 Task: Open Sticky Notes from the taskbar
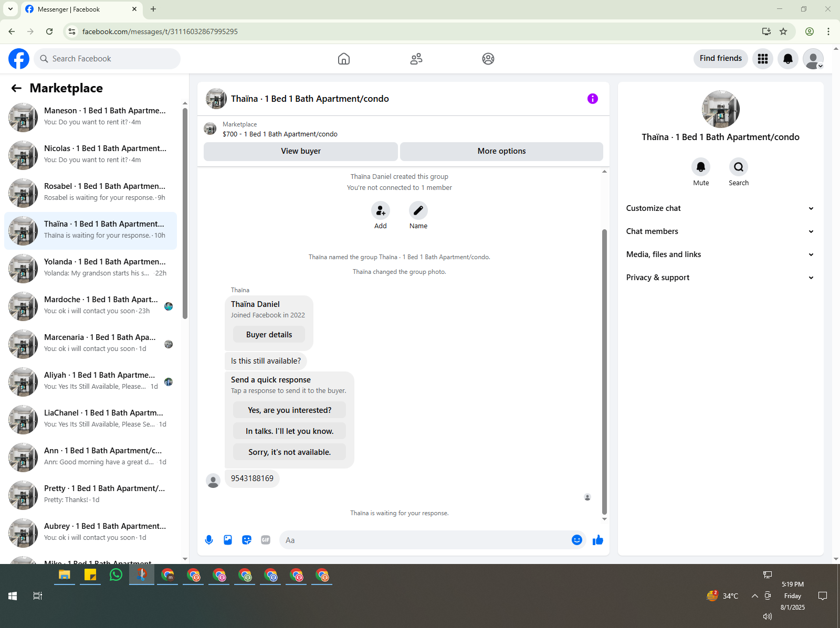click(x=90, y=575)
